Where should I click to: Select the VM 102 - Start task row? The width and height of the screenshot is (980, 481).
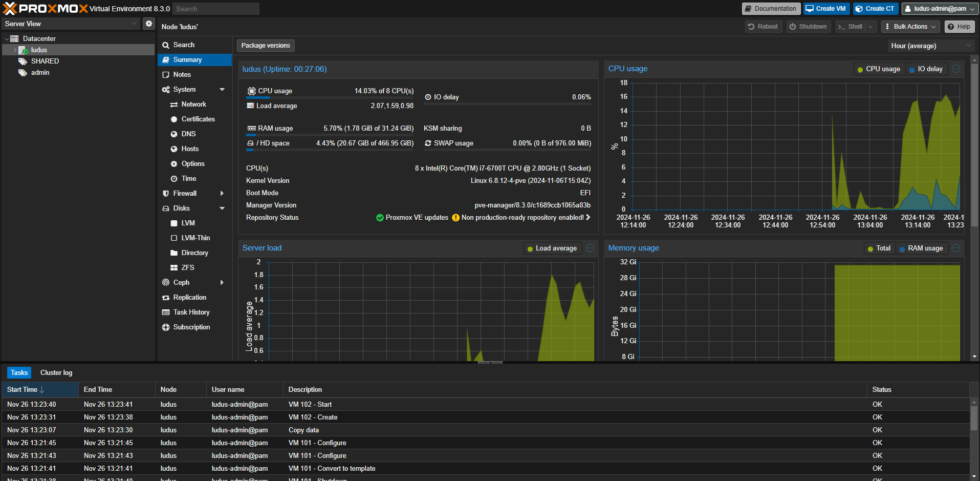pyautogui.click(x=485, y=405)
